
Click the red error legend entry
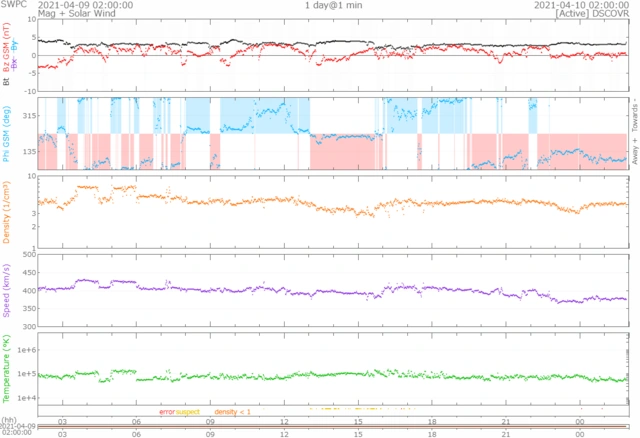(167, 412)
